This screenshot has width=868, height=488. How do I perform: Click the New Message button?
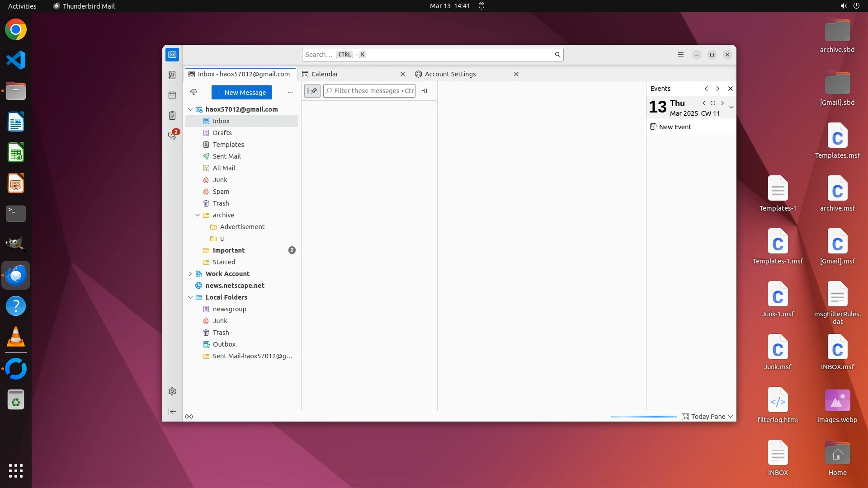(x=241, y=92)
